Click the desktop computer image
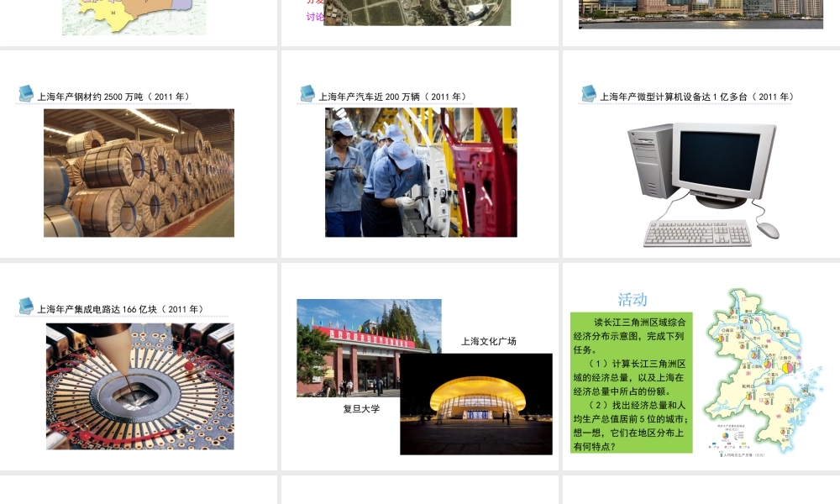The image size is (840, 504). pyautogui.click(x=704, y=185)
